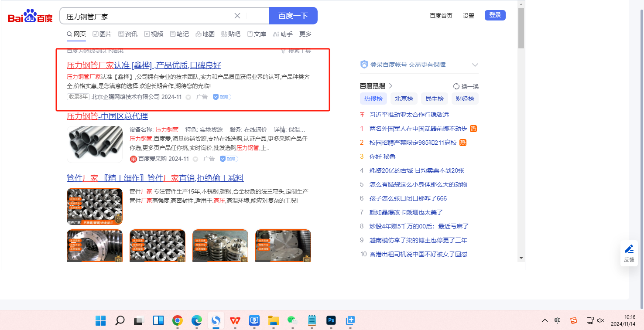This screenshot has width=644, height=330.
Task: Toggle the muted volume icon in tray
Action: 601,320
